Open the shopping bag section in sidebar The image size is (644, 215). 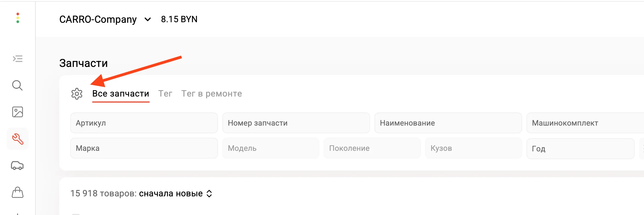(17, 193)
